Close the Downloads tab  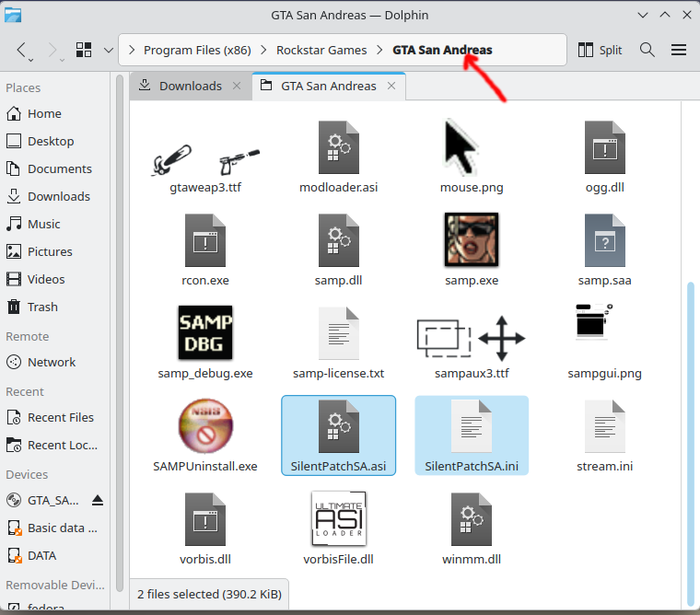click(x=237, y=86)
